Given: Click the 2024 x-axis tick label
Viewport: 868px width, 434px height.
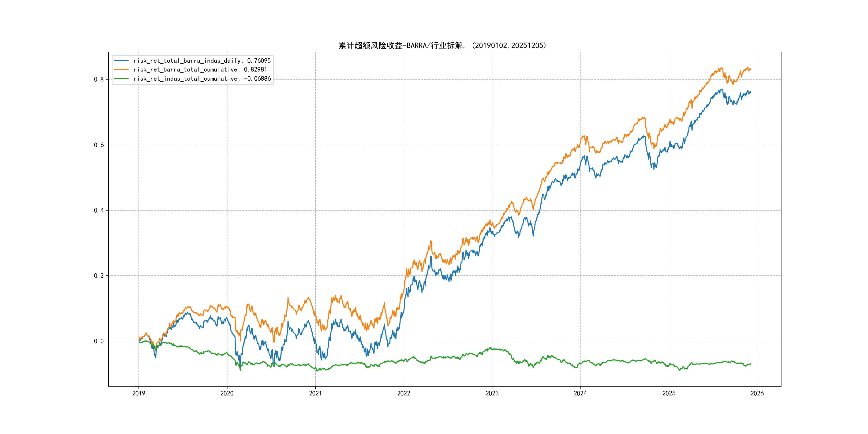Looking at the screenshot, I should tap(580, 393).
